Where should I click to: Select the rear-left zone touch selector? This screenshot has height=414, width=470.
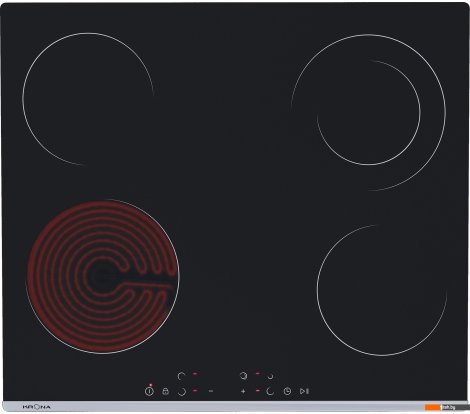click(181, 376)
